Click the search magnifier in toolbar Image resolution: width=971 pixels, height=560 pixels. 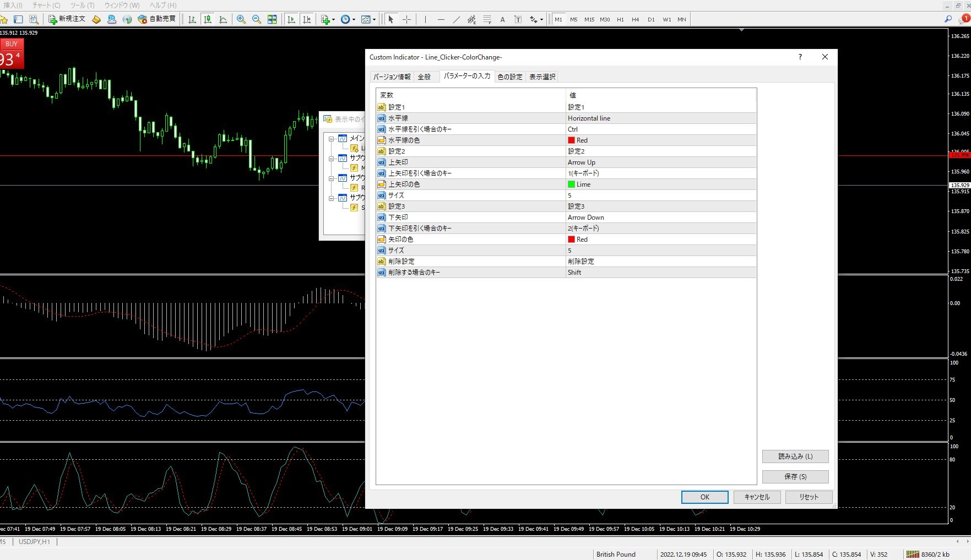948,19
